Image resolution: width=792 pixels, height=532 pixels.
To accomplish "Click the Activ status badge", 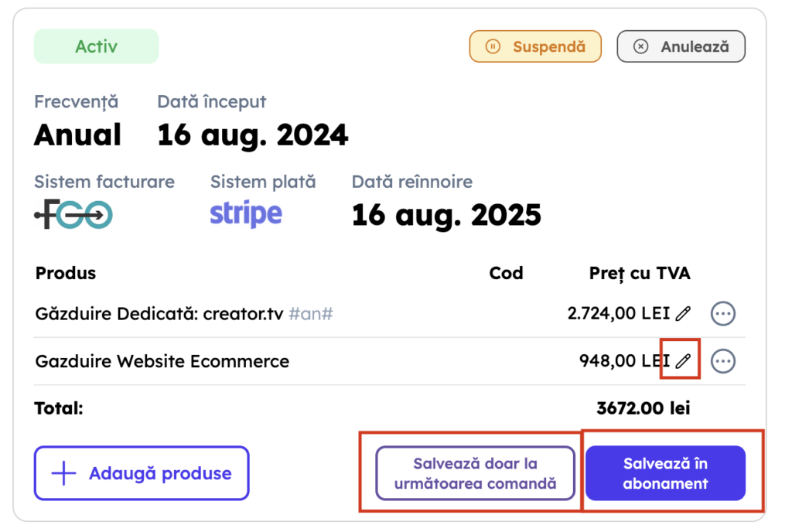I will tap(96, 46).
